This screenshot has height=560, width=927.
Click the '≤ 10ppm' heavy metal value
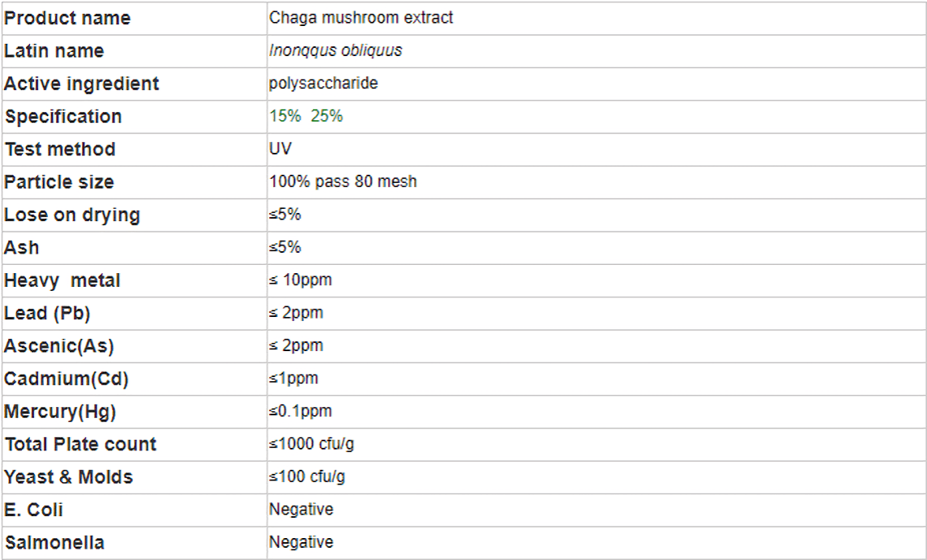(x=300, y=280)
